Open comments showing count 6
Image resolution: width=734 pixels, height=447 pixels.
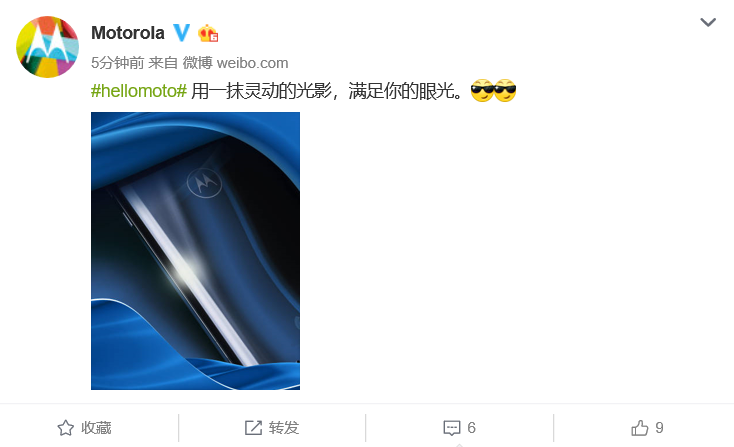(471, 428)
